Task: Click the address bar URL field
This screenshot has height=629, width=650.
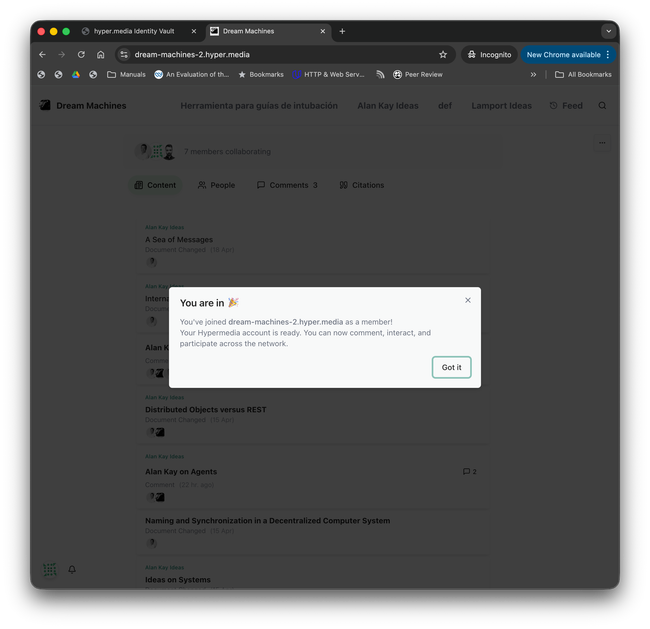Action: point(284,54)
